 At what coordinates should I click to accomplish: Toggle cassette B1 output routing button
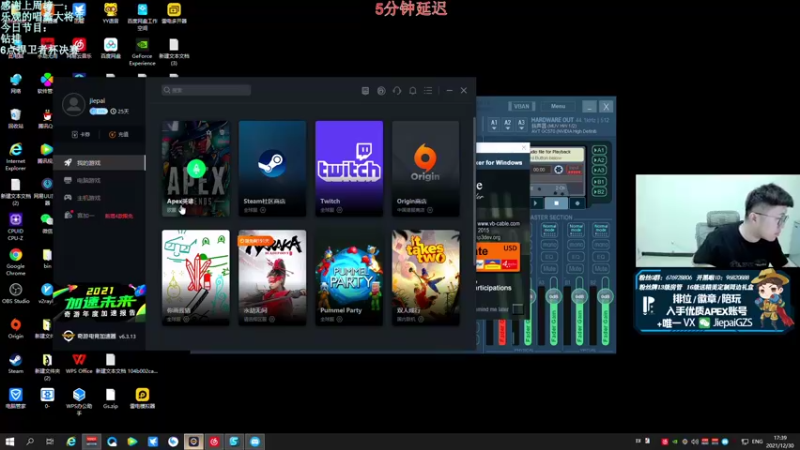click(x=599, y=182)
